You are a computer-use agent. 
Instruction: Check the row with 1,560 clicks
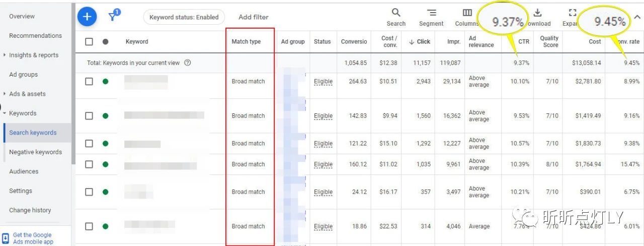89,116
